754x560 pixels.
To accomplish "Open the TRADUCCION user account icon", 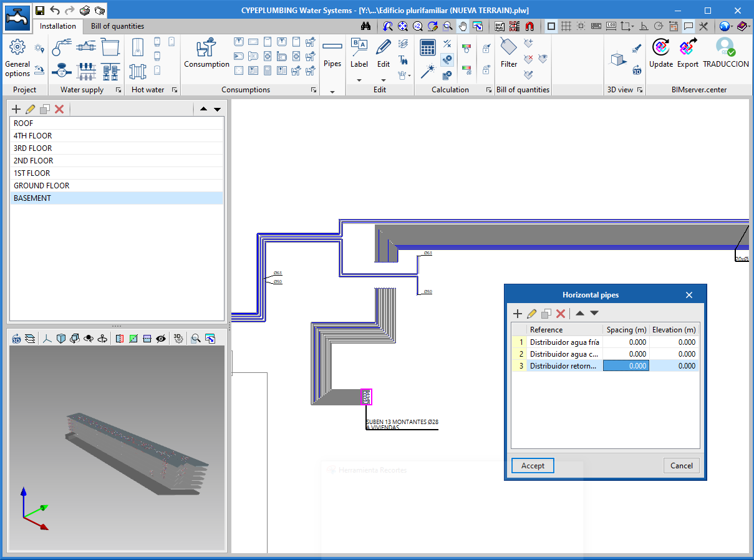I will coord(726,53).
